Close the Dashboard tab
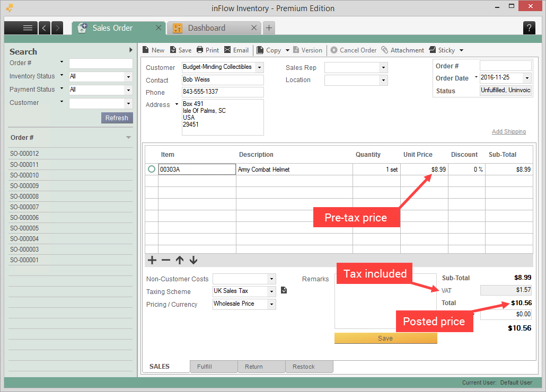 click(254, 28)
